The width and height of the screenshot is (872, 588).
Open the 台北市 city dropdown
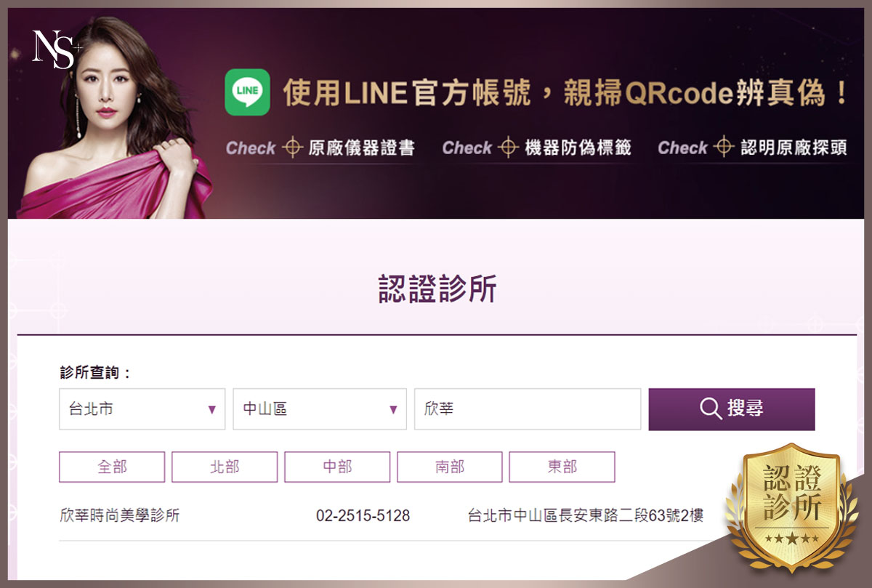tap(142, 409)
